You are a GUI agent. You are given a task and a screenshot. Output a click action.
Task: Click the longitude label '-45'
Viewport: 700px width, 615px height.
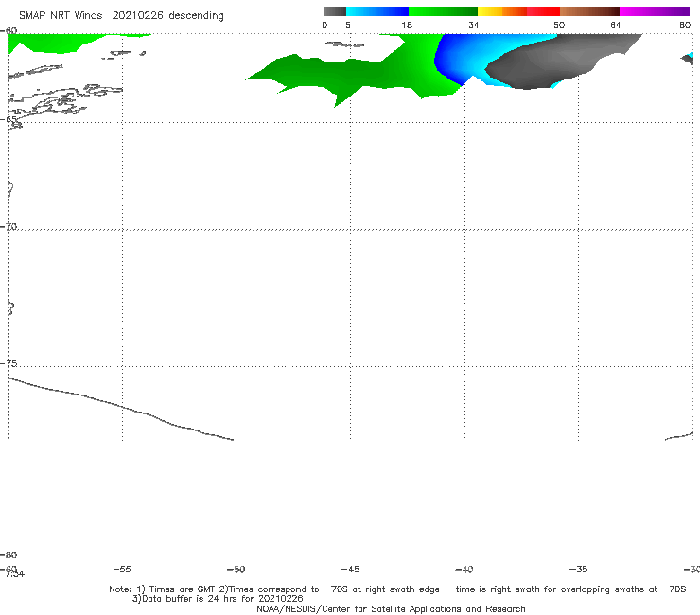[350, 569]
